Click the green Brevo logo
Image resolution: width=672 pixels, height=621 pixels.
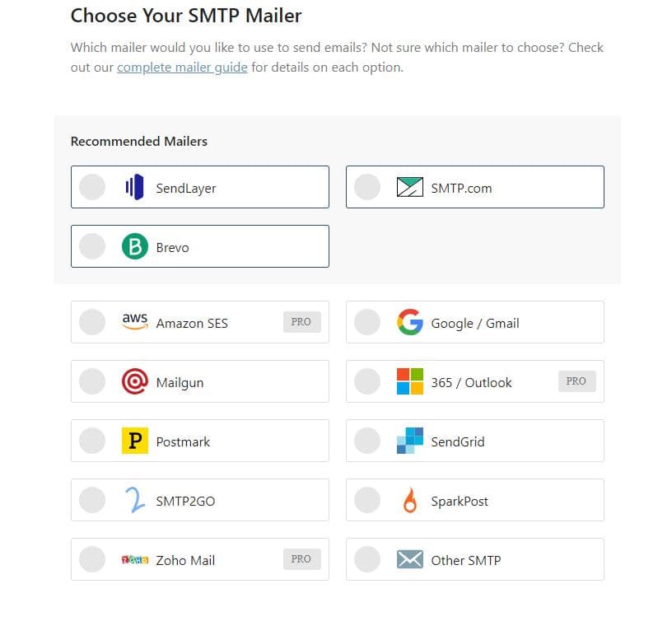click(134, 245)
